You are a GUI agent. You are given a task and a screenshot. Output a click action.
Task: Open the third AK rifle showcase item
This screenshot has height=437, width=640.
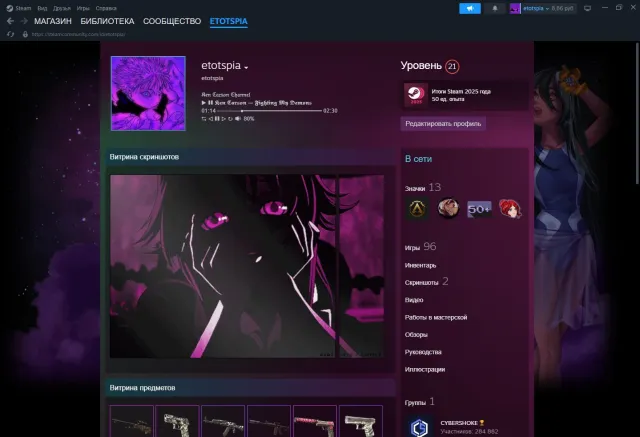pyautogui.click(x=223, y=421)
